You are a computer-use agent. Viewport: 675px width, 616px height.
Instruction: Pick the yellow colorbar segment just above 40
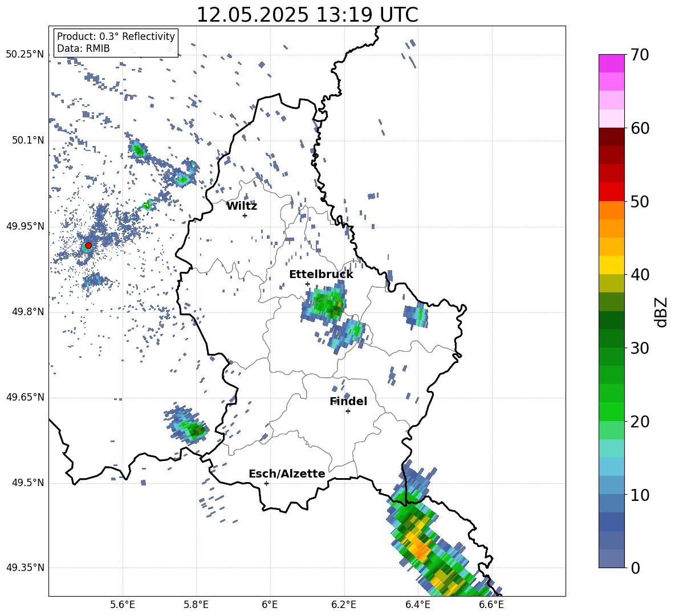611,265
